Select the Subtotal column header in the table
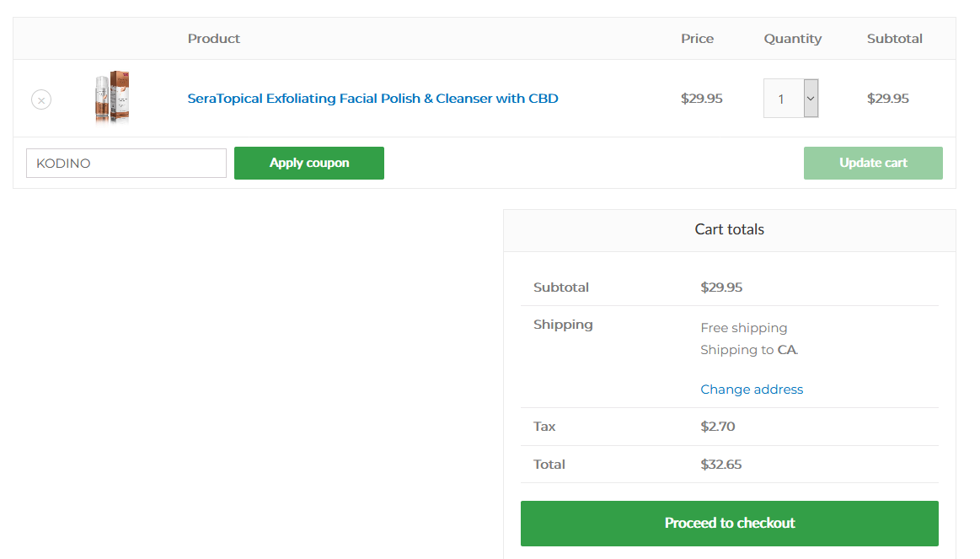Image resolution: width=980 pixels, height=559 pixels. coord(894,39)
